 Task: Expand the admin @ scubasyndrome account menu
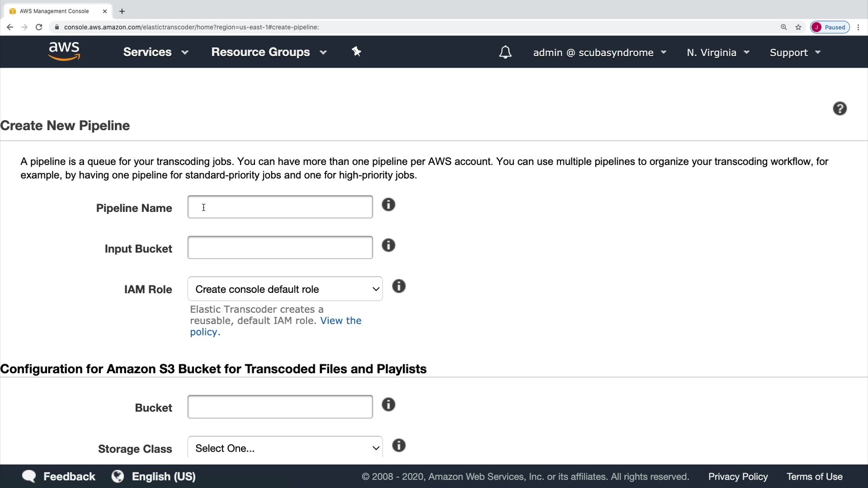(x=599, y=53)
